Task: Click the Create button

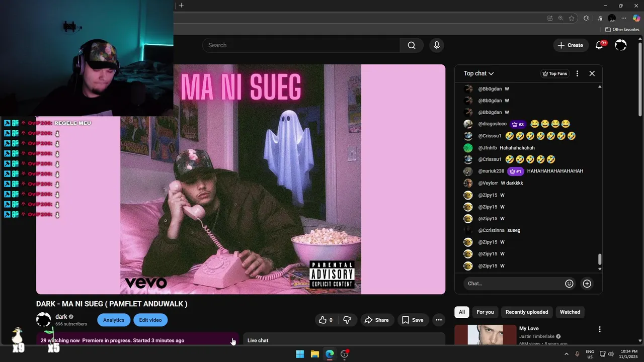Action: [570, 45]
